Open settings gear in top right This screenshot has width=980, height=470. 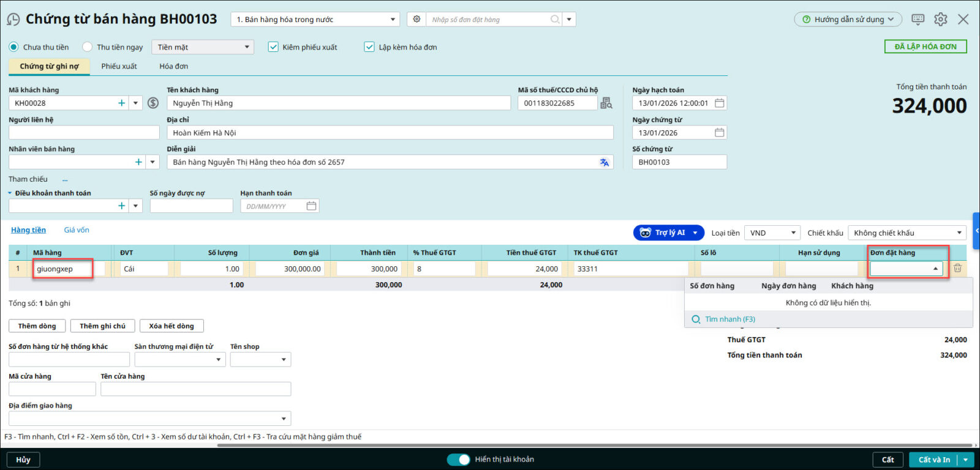940,20
